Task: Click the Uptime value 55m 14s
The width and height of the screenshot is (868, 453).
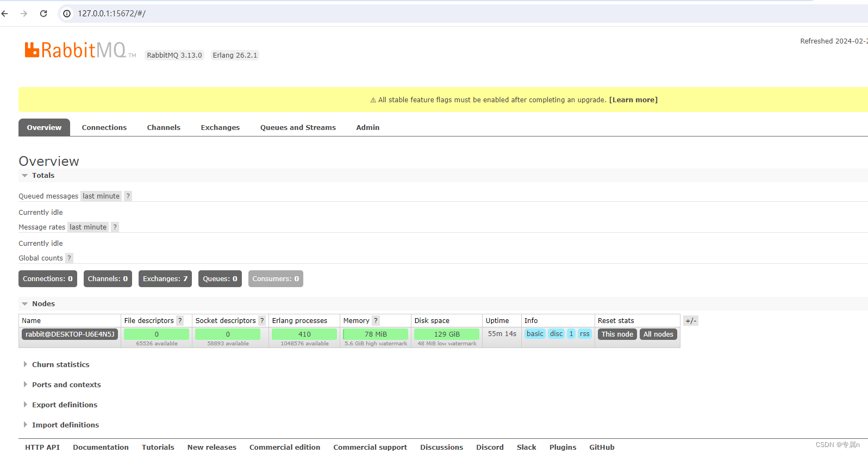Action: [x=502, y=334]
